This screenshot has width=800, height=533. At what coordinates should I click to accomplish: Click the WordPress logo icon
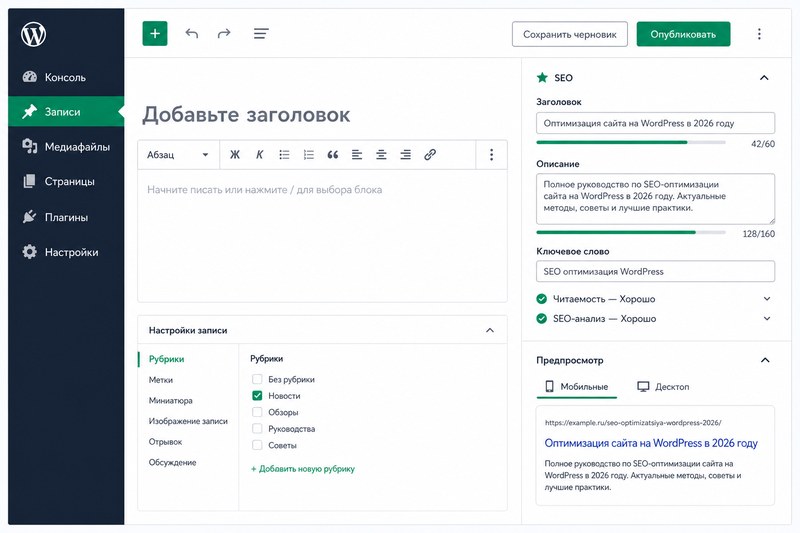point(34,34)
